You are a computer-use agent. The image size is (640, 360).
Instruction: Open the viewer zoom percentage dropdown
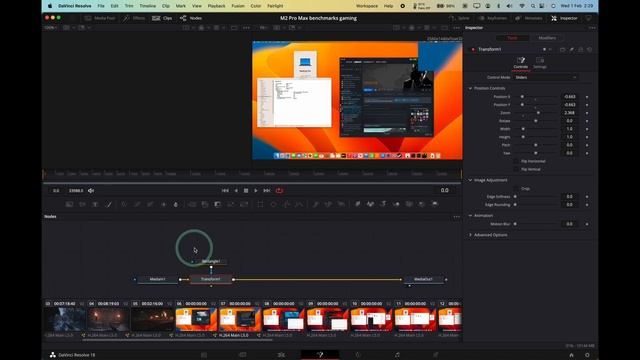(x=51, y=28)
